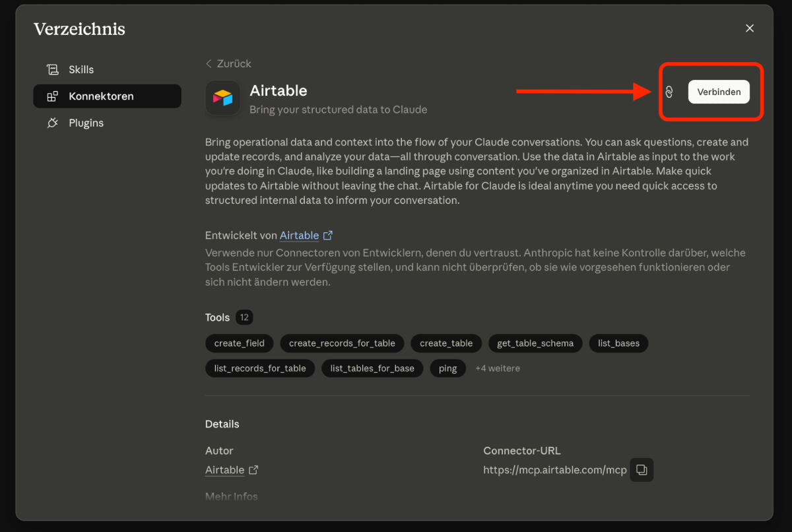This screenshot has height=532, width=792.
Task: Open the Autor Airtable link
Action: [x=225, y=470]
